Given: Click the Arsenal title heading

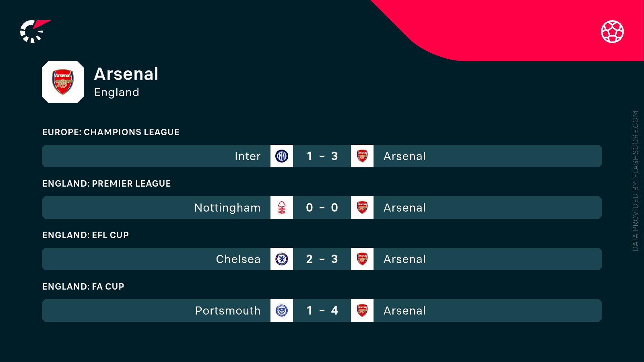Looking at the screenshot, I should tap(126, 74).
